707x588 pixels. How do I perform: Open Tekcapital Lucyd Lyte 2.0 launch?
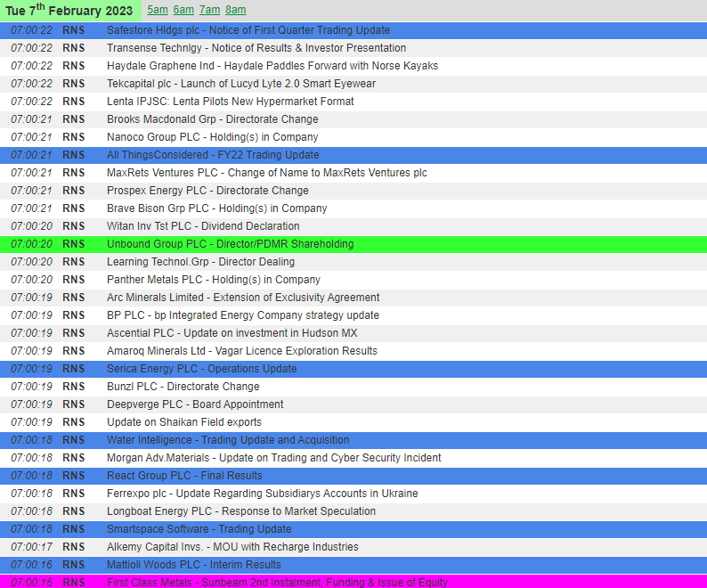coord(240,84)
